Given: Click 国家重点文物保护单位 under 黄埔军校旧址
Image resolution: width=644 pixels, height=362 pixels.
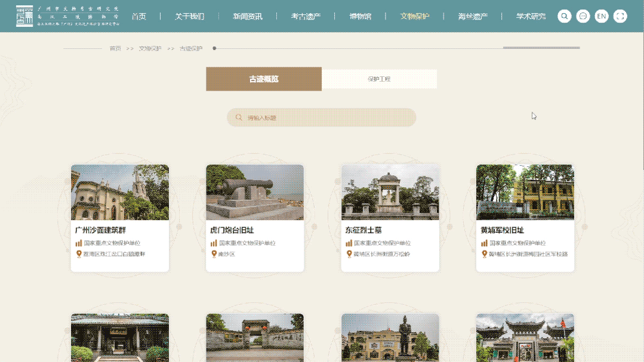Looking at the screenshot, I should [517, 243].
